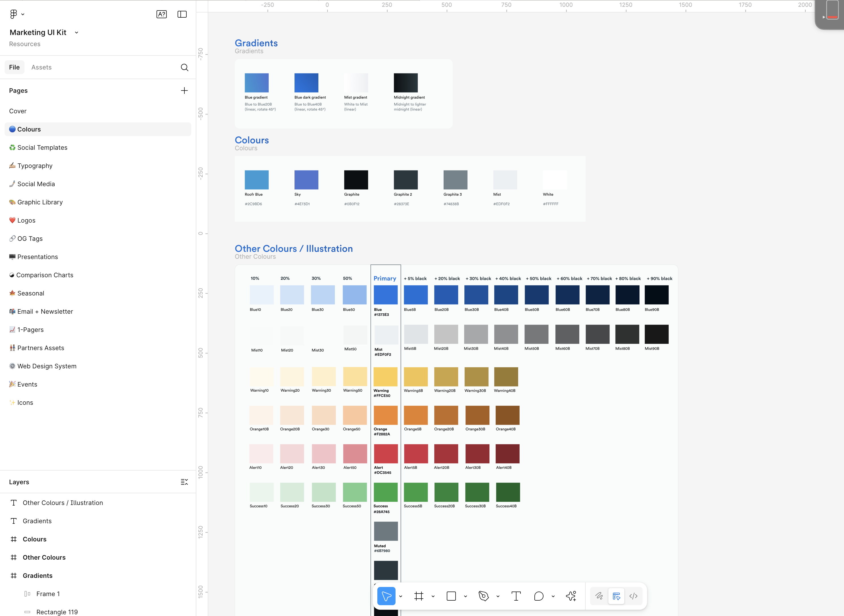The width and height of the screenshot is (844, 616).
Task: Toggle the sidebar minimize UI icon
Action: pos(182,14)
